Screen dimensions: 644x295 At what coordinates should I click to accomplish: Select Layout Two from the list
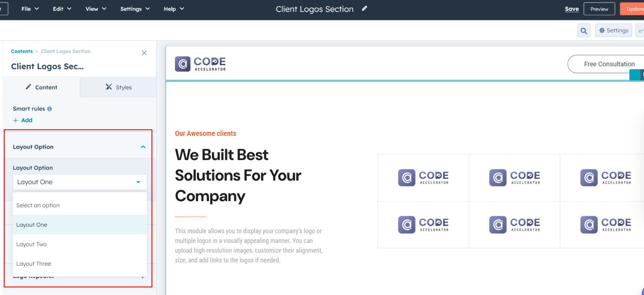click(x=31, y=244)
